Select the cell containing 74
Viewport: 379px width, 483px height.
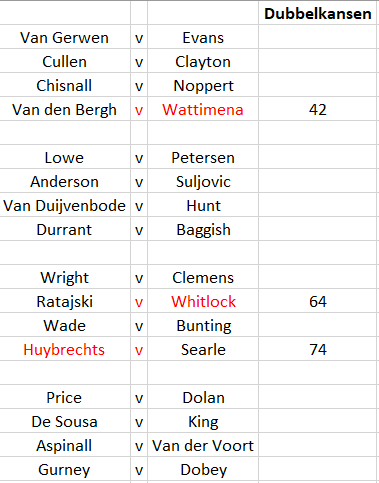(318, 349)
